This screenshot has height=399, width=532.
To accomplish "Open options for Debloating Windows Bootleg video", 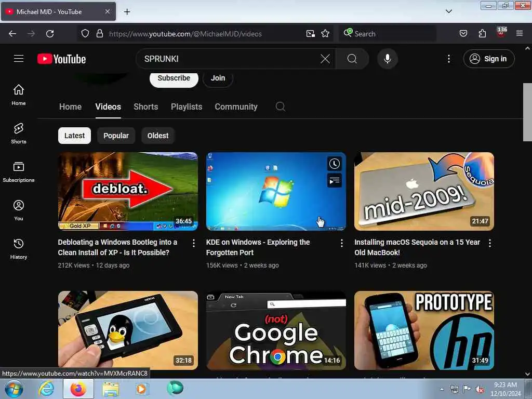I will point(193,243).
